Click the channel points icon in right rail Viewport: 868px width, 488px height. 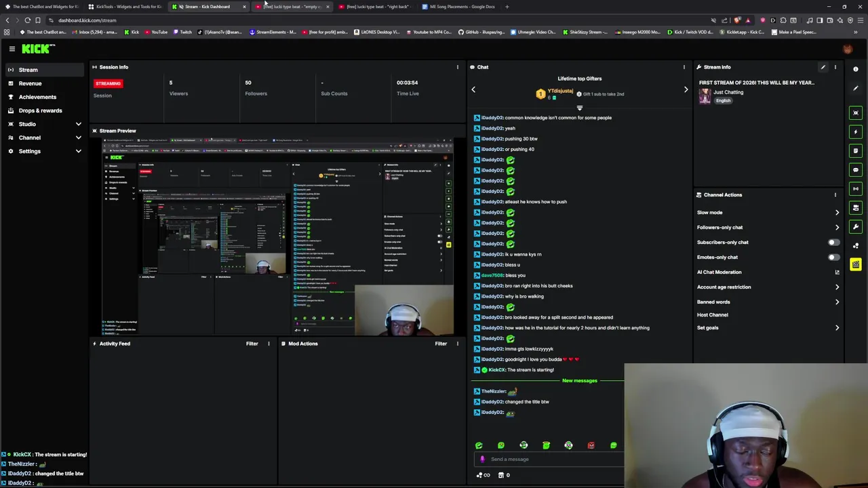pos(856,245)
